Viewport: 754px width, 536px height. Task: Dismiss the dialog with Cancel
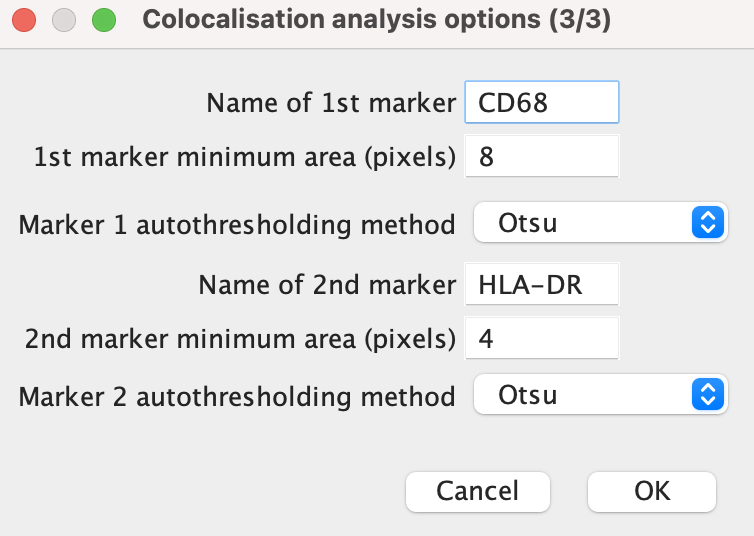click(x=478, y=491)
